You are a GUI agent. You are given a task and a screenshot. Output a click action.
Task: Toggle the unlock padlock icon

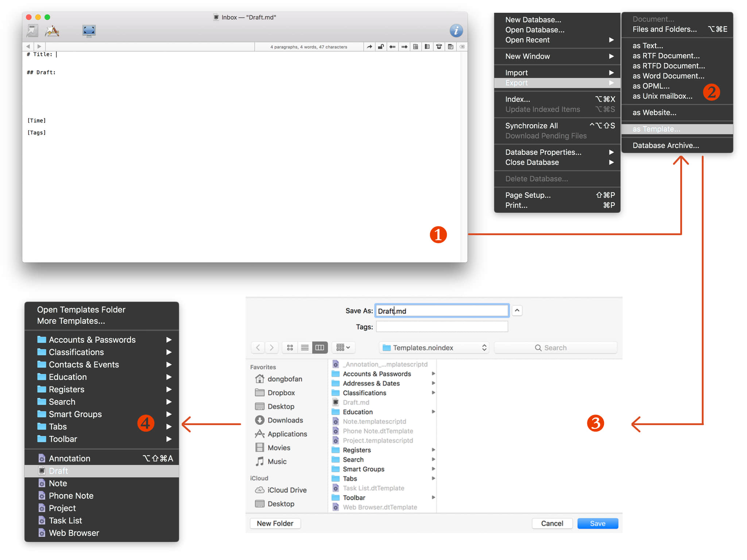(381, 47)
